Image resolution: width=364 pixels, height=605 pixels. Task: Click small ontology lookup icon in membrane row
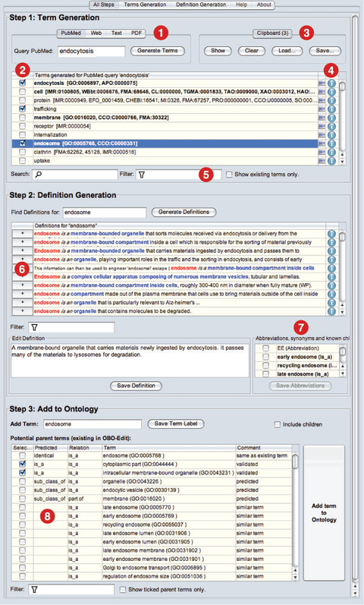pyautogui.click(x=322, y=118)
